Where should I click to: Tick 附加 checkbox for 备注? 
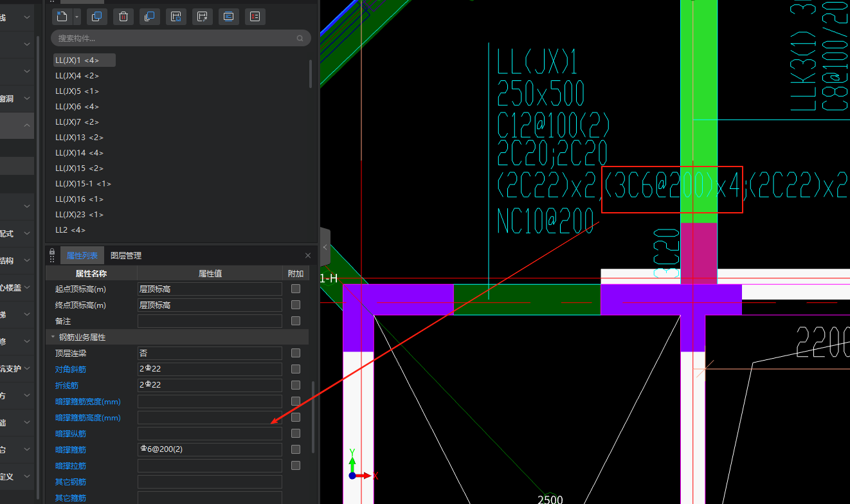(x=296, y=321)
